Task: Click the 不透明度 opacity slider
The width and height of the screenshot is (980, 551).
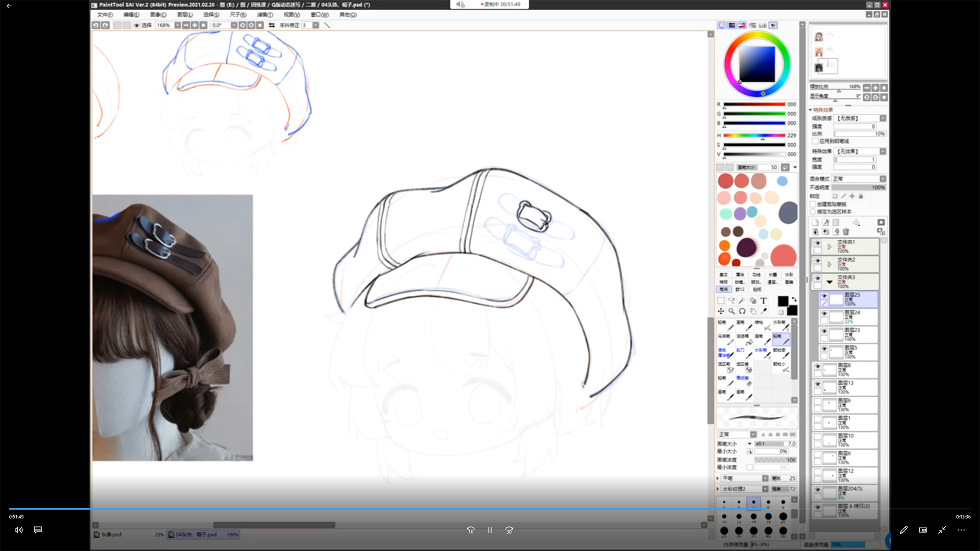Action: click(x=859, y=188)
